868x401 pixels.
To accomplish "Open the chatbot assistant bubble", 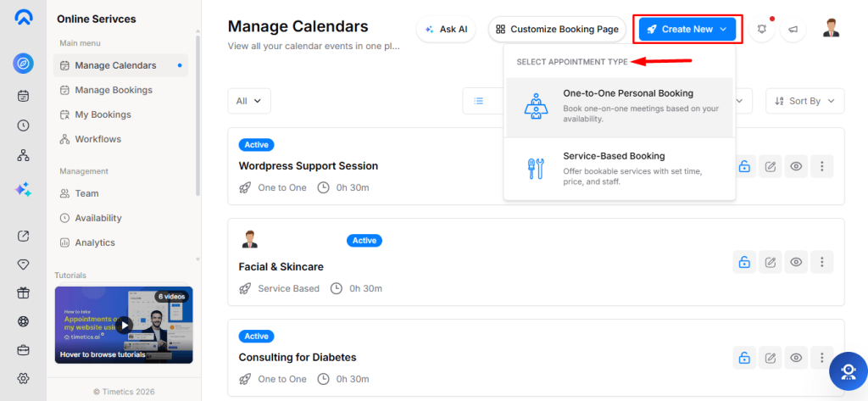I will pos(848,371).
